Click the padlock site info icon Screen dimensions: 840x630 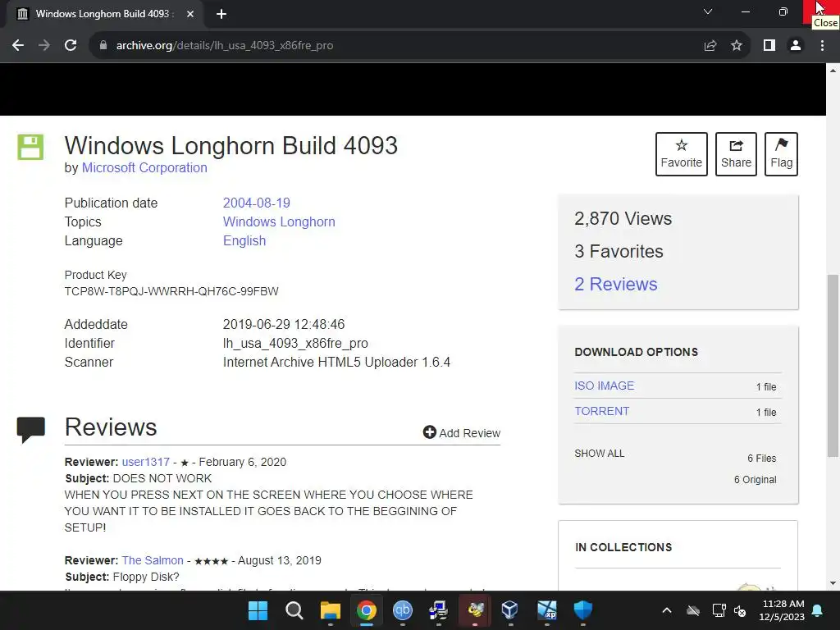pos(103,46)
